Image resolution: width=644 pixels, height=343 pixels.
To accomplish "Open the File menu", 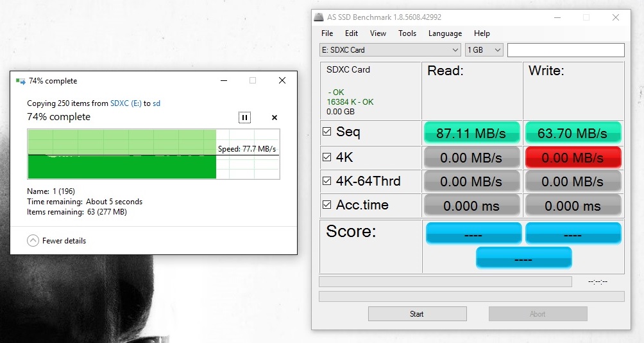I will (x=327, y=33).
